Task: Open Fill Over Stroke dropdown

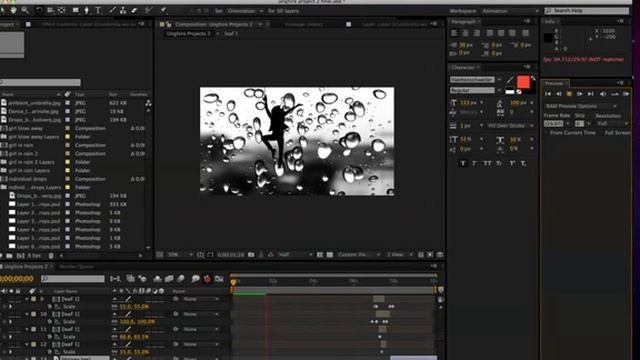Action: [x=511, y=126]
